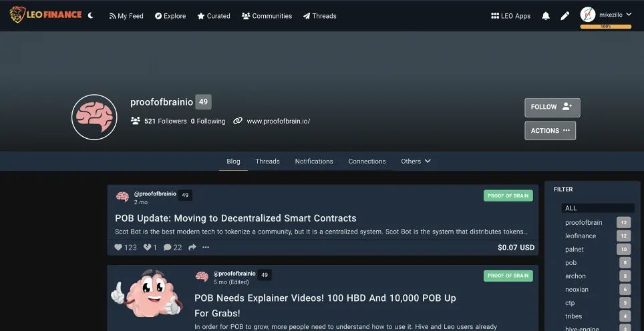Open post 'POB Update: Moving to Decentralized Smart Contracts'
Screen dimensions: 644x331
(x=236, y=218)
